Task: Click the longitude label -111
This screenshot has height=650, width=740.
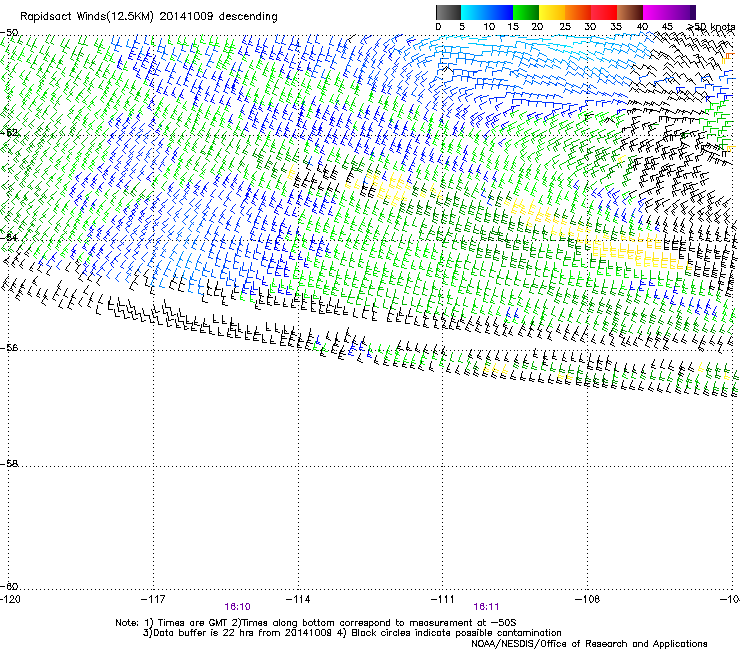Action: coord(443,599)
